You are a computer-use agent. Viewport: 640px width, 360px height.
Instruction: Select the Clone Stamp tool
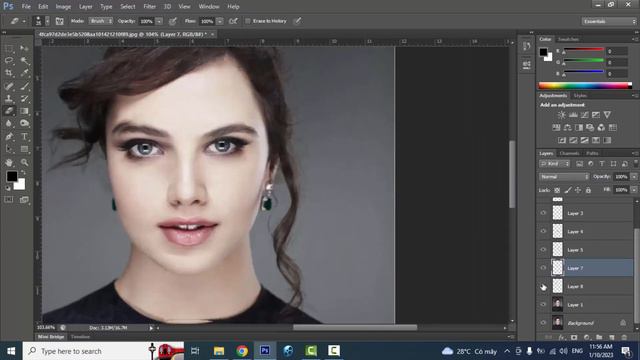[9, 98]
